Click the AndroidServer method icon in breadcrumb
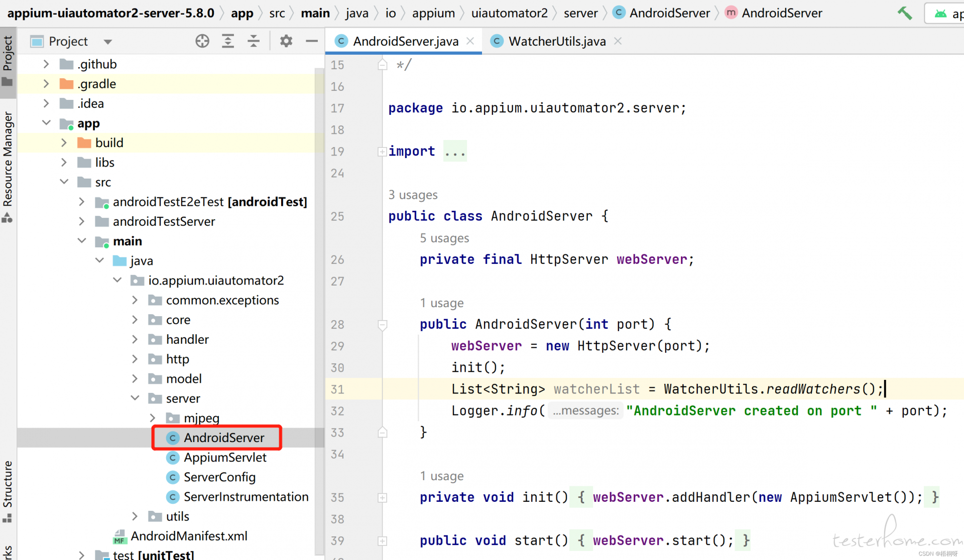This screenshot has width=964, height=560. click(732, 13)
